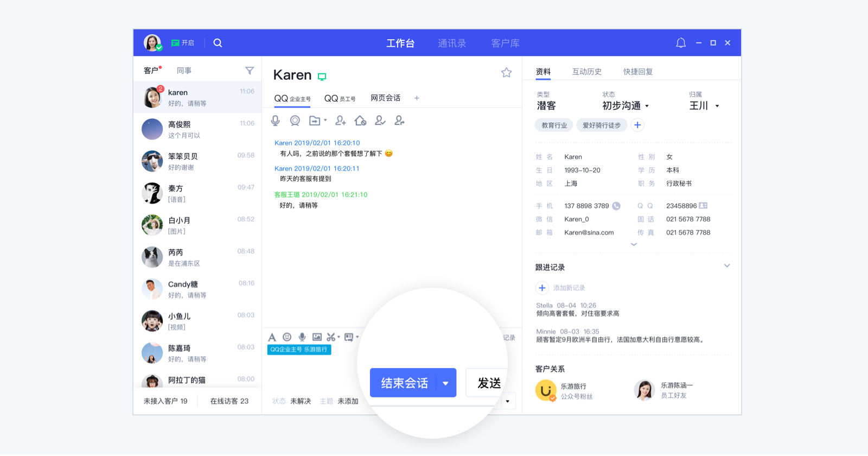This screenshot has width=868, height=456.
Task: Switch to the 通讯录 tab
Action: coord(452,43)
